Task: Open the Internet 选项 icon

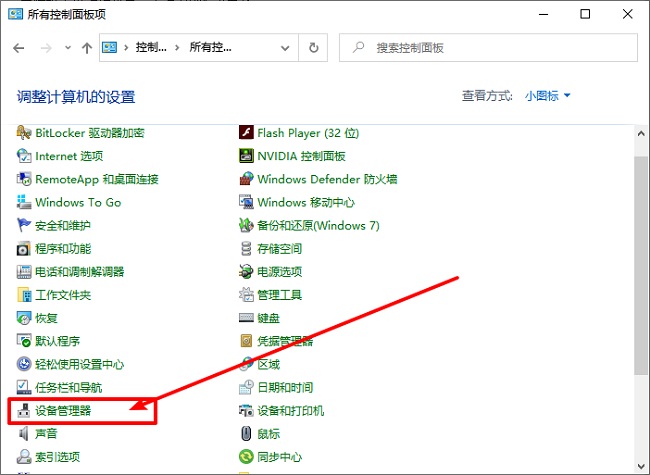Action: point(24,156)
